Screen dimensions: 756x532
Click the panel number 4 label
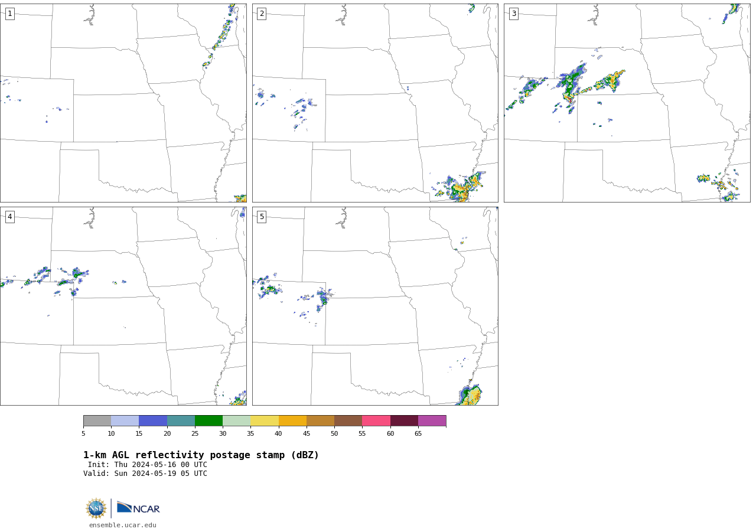9,217
